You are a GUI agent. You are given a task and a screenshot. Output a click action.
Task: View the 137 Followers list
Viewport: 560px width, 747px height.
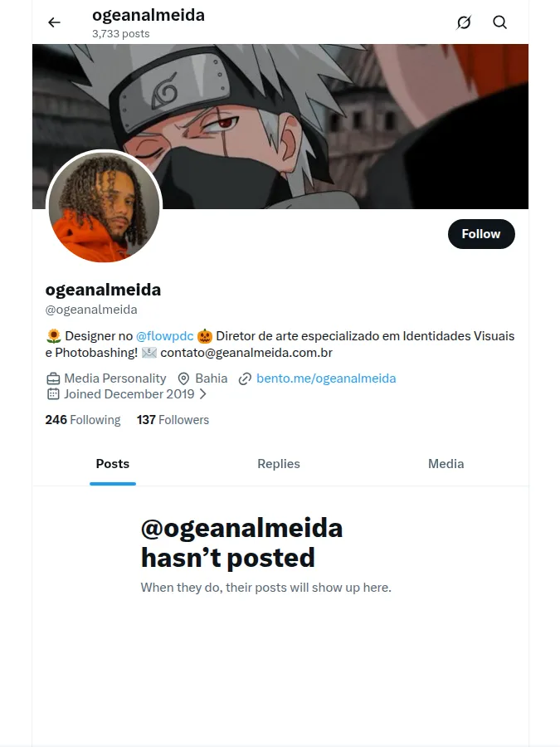(173, 420)
